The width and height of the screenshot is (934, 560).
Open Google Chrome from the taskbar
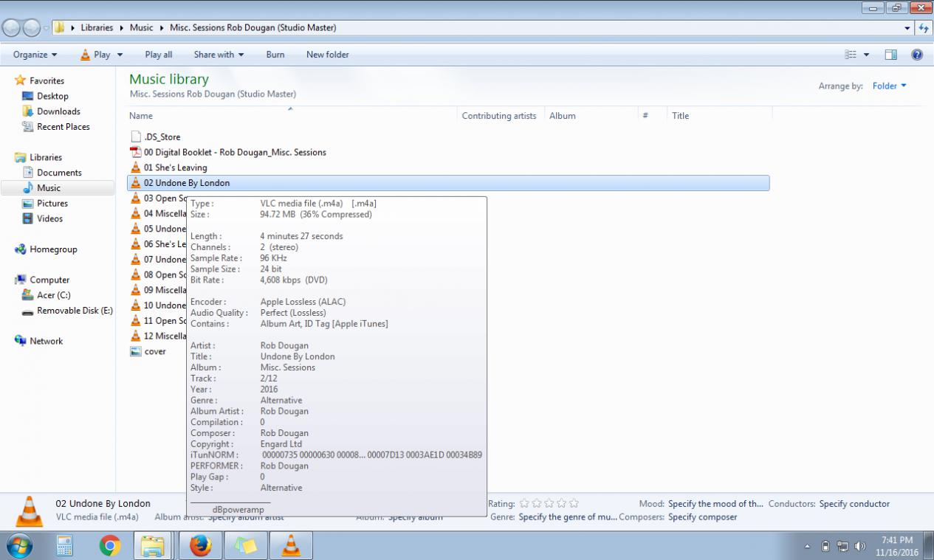click(110, 546)
